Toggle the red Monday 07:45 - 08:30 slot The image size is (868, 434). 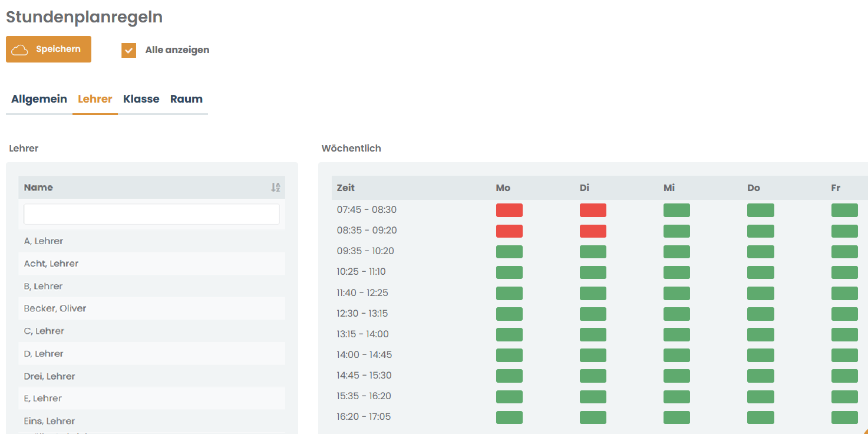tap(509, 210)
